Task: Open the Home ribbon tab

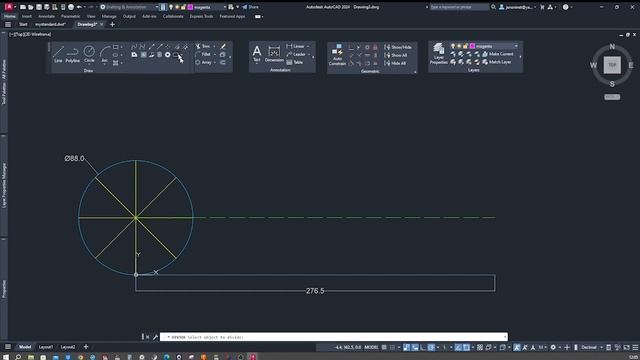Action: (10, 16)
